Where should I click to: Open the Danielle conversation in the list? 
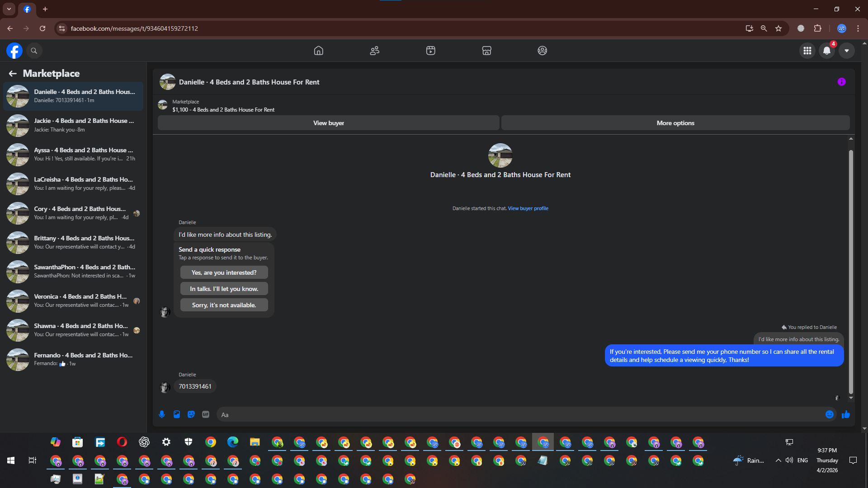tap(73, 96)
